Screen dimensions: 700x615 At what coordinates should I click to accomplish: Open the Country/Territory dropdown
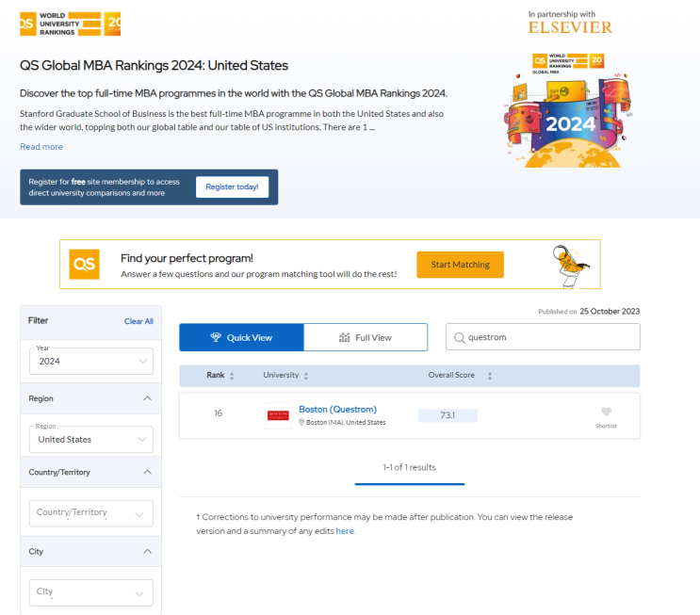pos(91,513)
